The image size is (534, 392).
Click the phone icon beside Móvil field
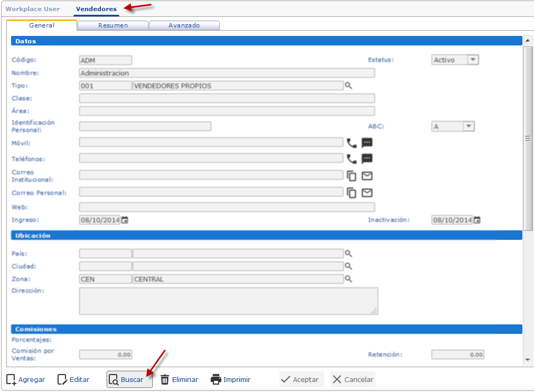click(x=351, y=143)
